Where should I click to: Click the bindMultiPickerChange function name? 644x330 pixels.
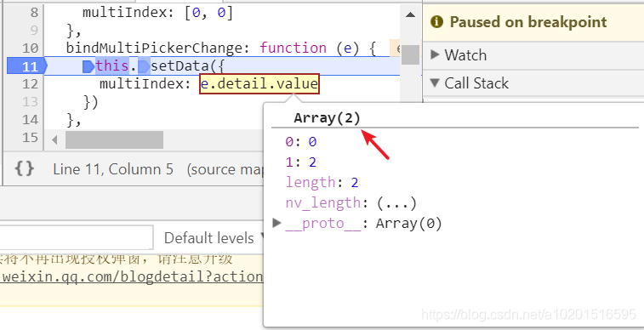pos(155,48)
